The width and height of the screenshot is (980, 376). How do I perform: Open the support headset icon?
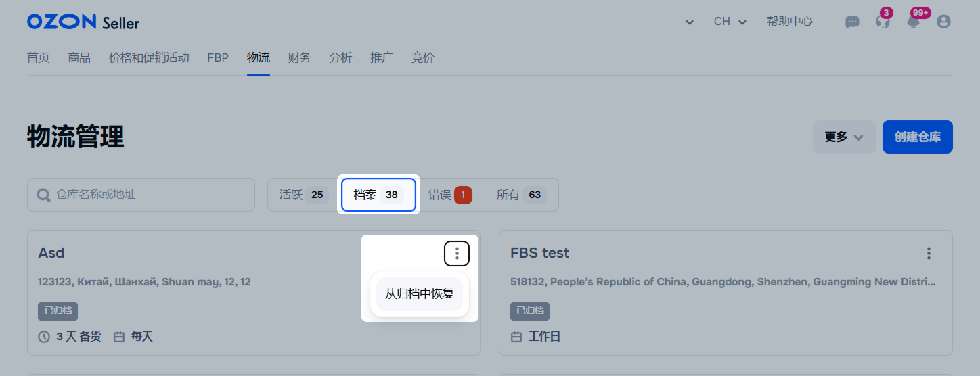pos(883,22)
